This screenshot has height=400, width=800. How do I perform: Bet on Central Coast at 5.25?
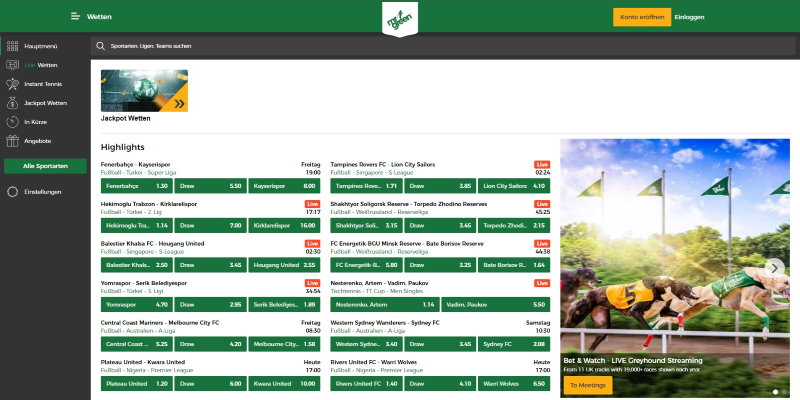(137, 344)
